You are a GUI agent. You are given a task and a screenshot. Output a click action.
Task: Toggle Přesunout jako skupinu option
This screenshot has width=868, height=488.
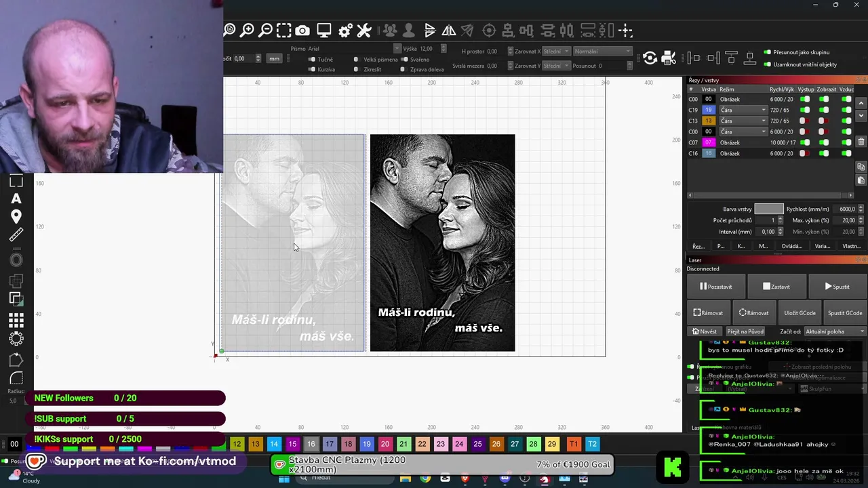(x=768, y=52)
